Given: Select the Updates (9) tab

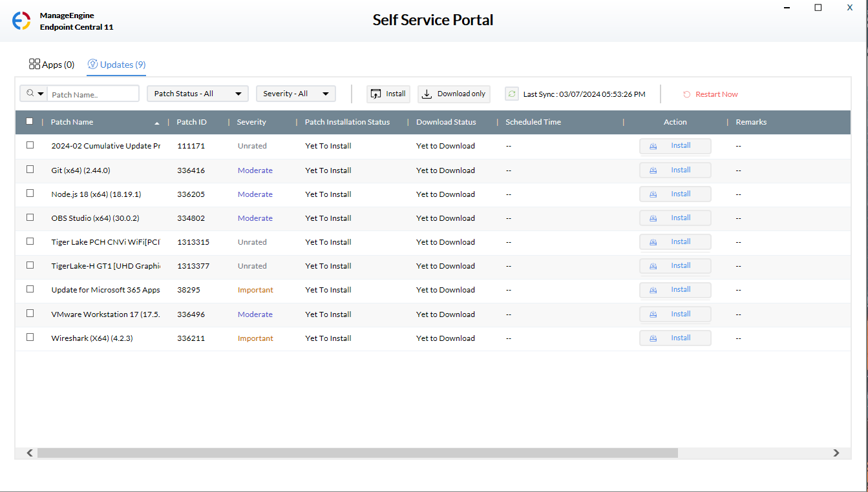Looking at the screenshot, I should (116, 65).
